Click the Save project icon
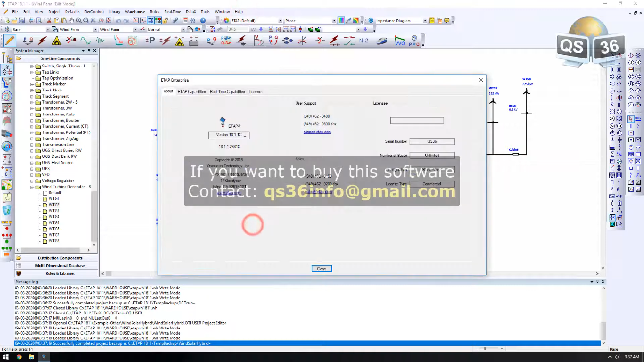 pos(22,21)
